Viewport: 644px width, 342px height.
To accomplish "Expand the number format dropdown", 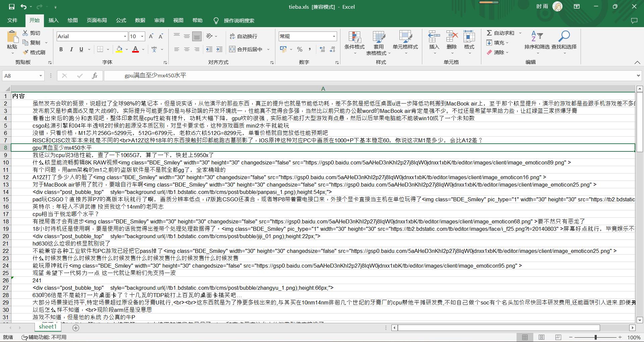I will pos(334,36).
